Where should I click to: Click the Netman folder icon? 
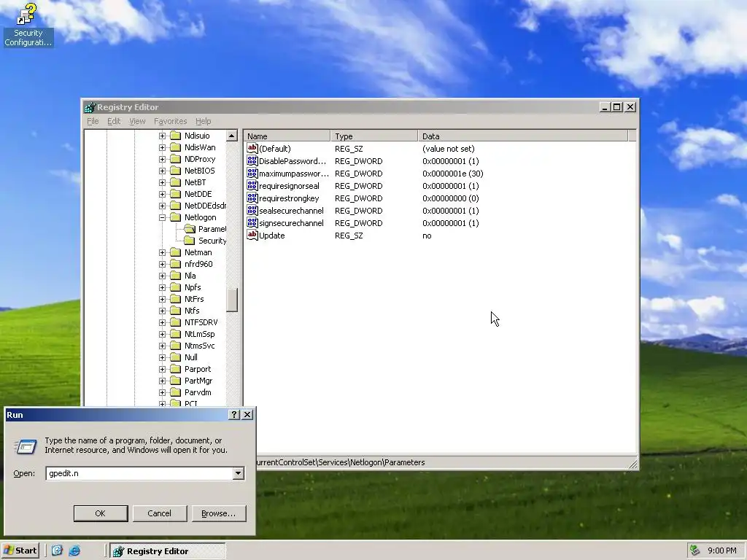point(176,252)
